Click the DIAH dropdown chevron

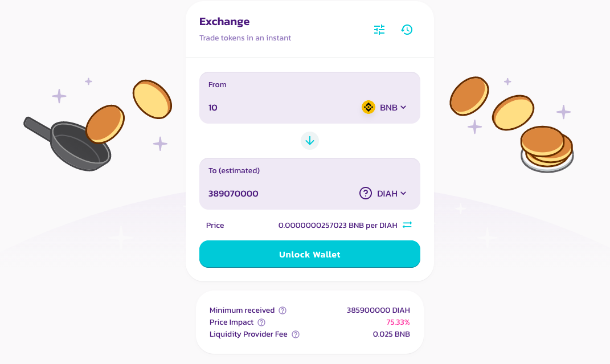tap(403, 193)
